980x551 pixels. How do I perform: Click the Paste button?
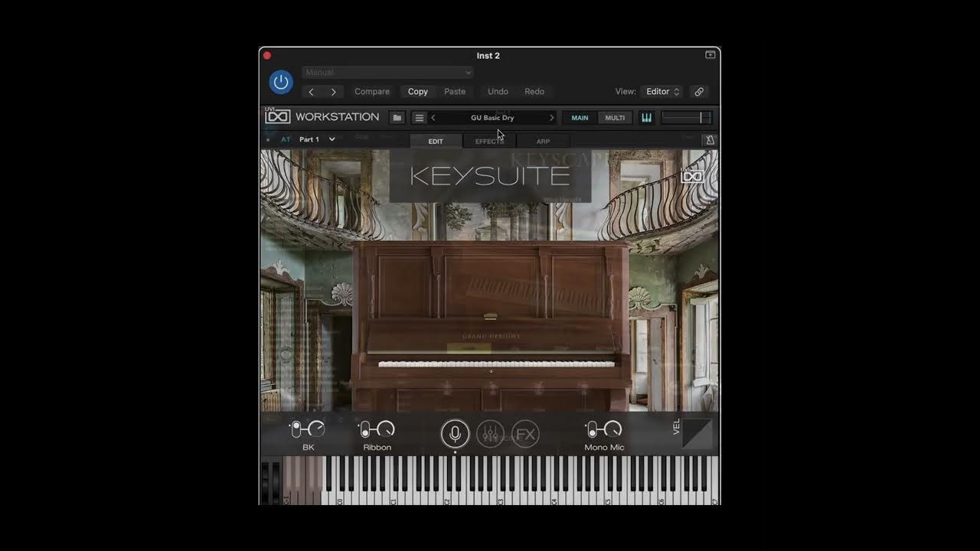pos(455,92)
